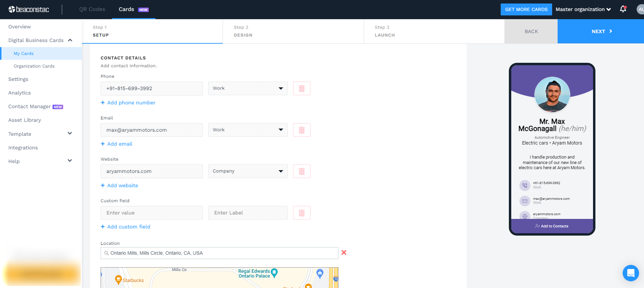Delete the custom field row

click(302, 213)
